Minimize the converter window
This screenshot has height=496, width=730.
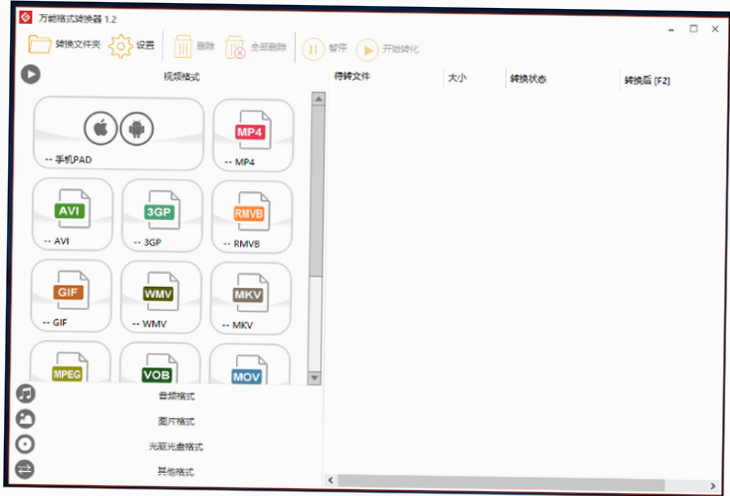[671, 30]
